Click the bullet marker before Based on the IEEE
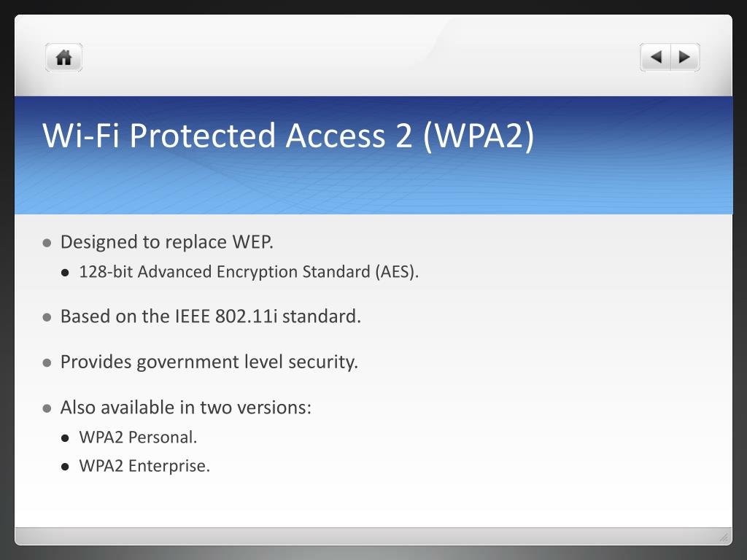Image resolution: width=747 pixels, height=560 pixels. pos(47,317)
